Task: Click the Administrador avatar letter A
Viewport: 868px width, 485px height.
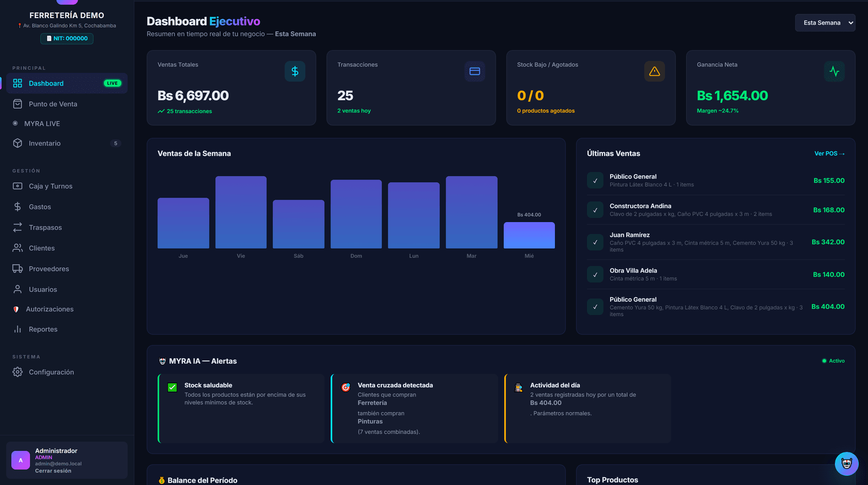Action: (x=21, y=460)
